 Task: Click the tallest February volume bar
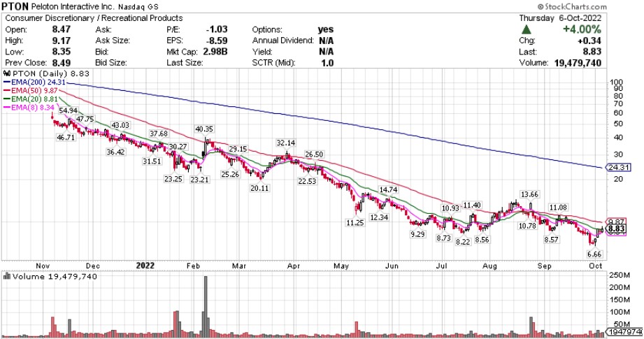[206, 306]
